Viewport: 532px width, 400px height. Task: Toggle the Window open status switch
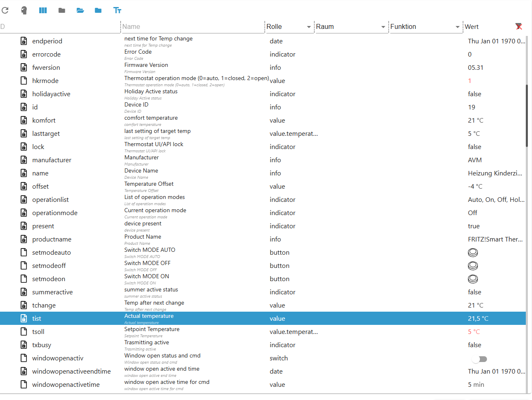479,359
